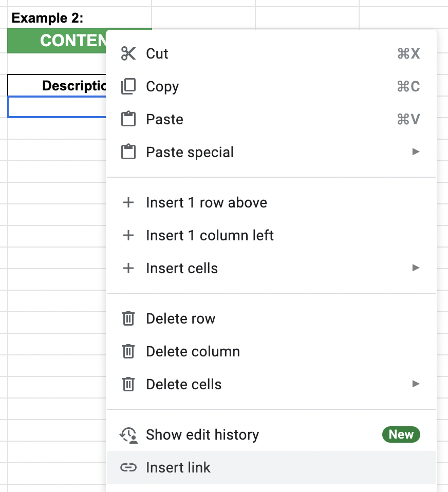Select Insert link to add a hyperlink
Image resolution: width=448 pixels, height=492 pixels.
(178, 467)
